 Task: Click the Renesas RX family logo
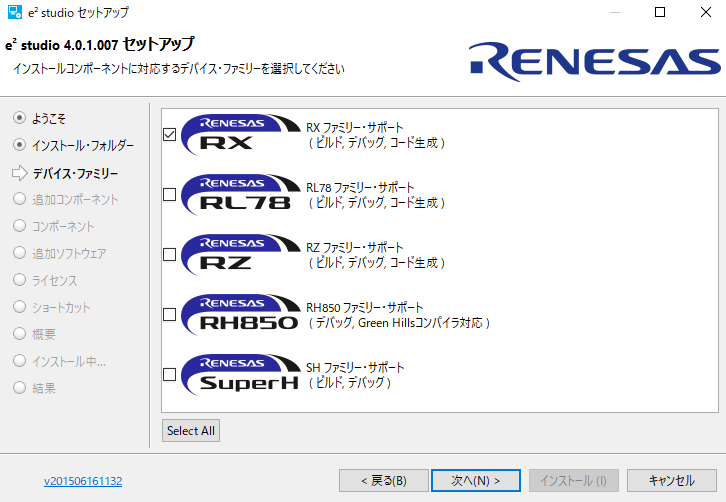click(241, 134)
